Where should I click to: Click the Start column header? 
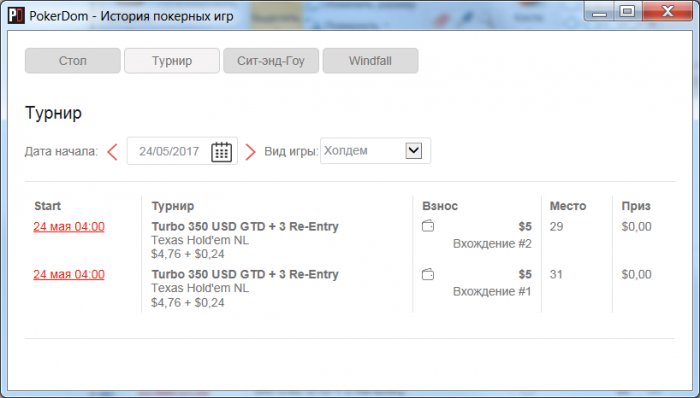click(47, 206)
